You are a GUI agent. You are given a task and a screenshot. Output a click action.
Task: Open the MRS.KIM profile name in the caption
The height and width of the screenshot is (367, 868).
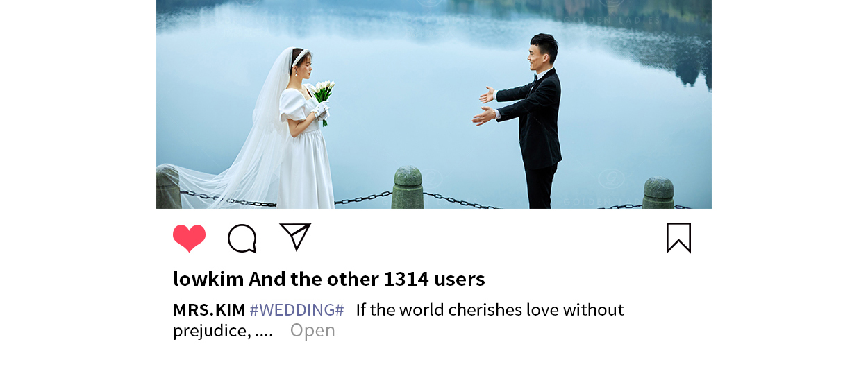pyautogui.click(x=209, y=309)
